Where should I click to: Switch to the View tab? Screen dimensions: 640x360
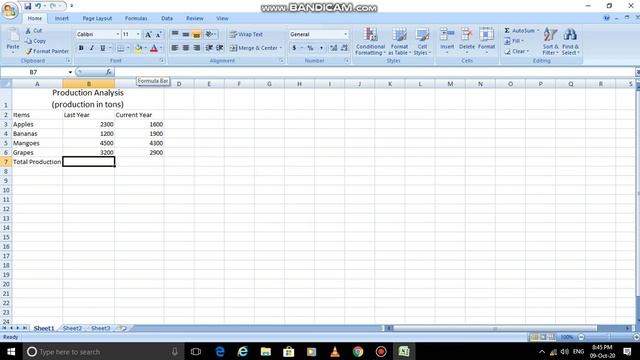tap(222, 18)
